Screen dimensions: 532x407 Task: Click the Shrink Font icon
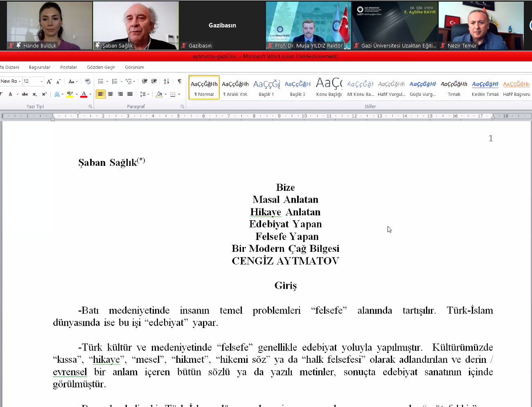click(59, 81)
